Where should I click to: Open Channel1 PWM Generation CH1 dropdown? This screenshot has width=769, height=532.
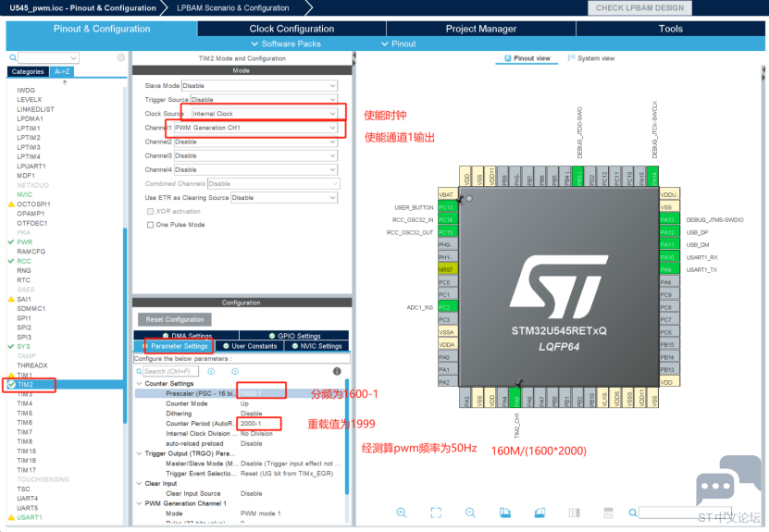pos(255,128)
